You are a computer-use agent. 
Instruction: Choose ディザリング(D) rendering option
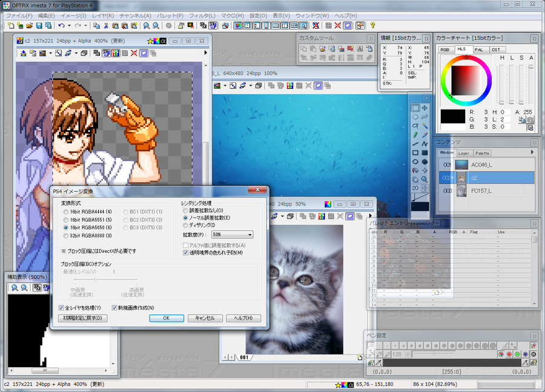click(186, 225)
